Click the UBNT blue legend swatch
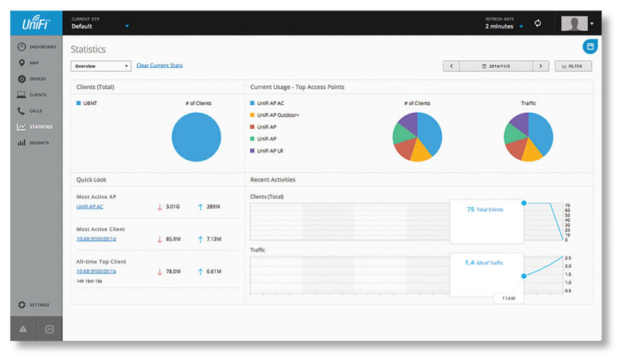 click(79, 103)
